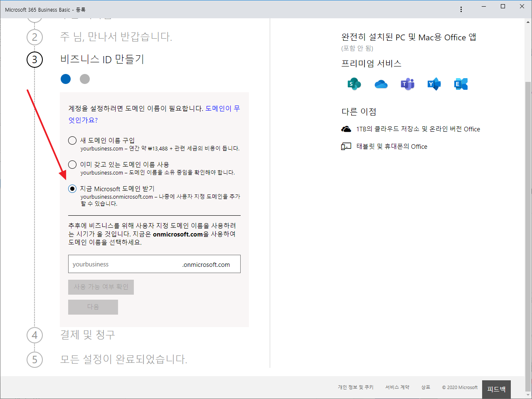The width and height of the screenshot is (532, 399).
Task: Click step 5 completion circle
Action: pyautogui.click(x=34, y=360)
